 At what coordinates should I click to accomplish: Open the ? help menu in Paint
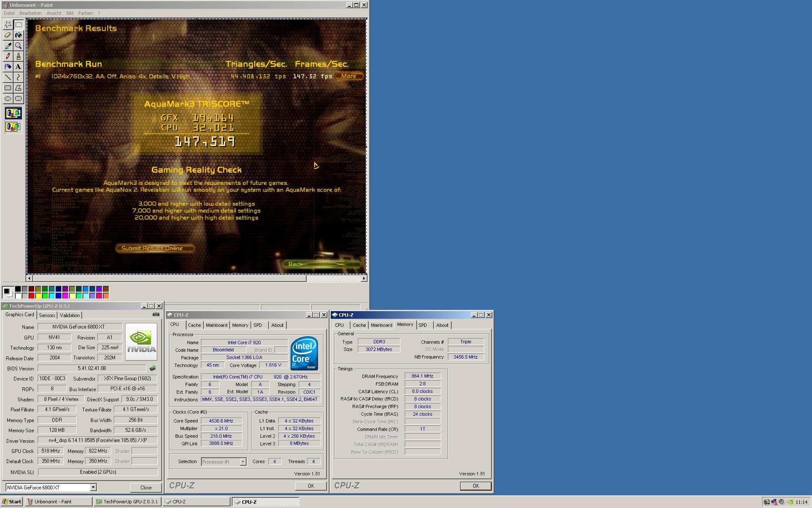coord(99,13)
